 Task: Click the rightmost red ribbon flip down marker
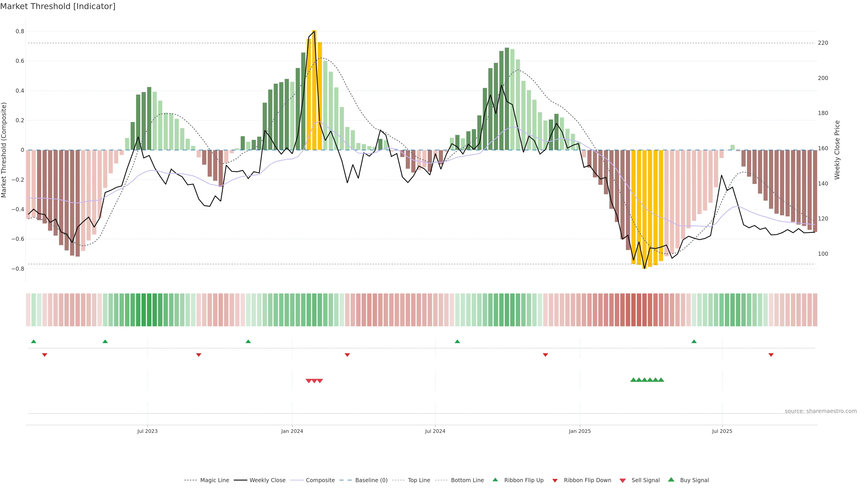[x=771, y=355]
